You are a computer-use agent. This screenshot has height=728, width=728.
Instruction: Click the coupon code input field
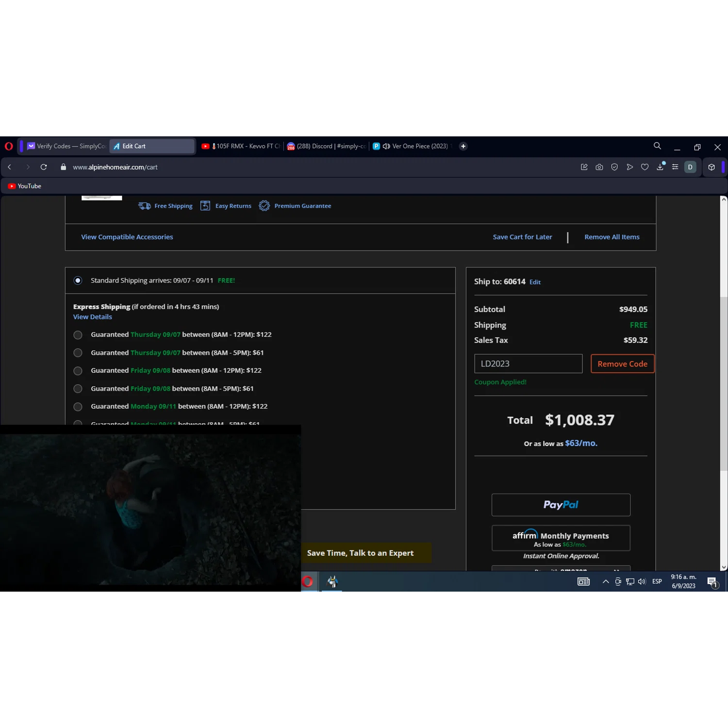(x=528, y=364)
